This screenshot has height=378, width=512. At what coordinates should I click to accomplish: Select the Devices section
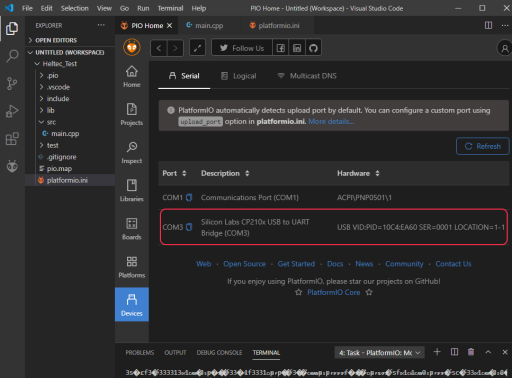tap(132, 304)
